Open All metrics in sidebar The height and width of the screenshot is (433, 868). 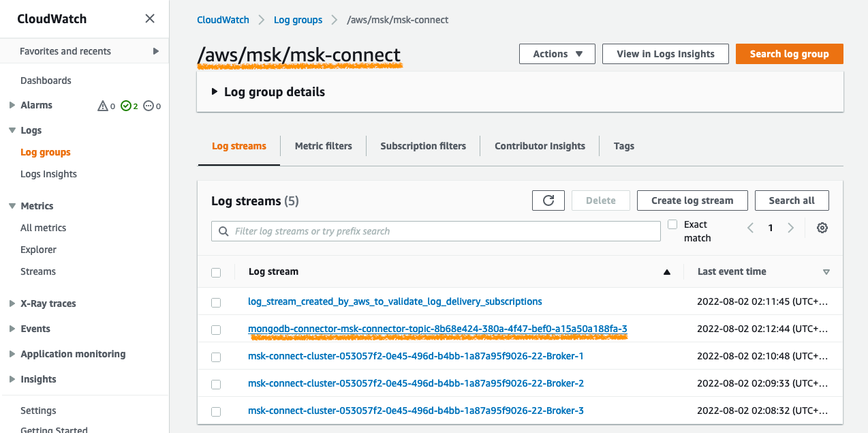(x=43, y=228)
